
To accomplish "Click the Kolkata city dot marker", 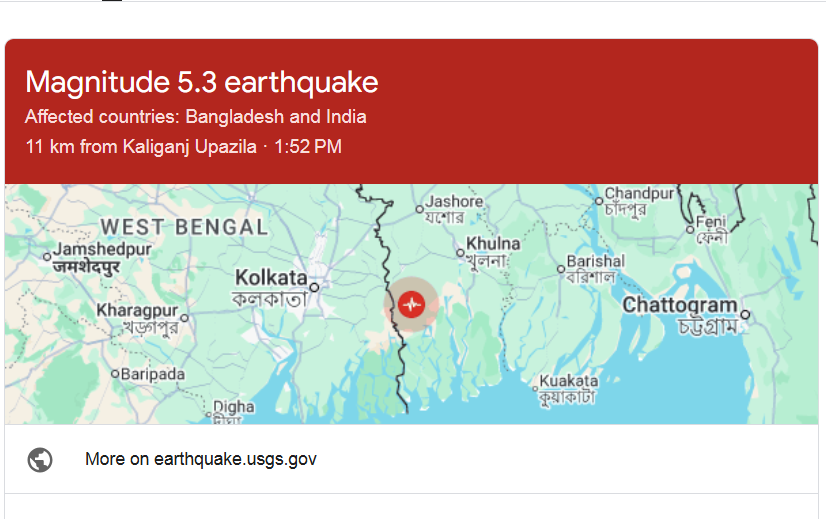I will [x=314, y=287].
